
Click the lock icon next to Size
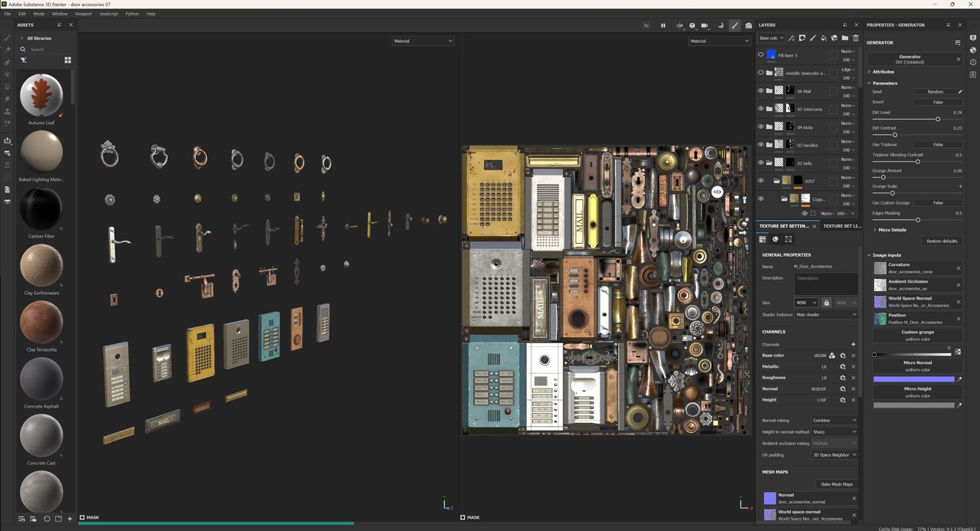[x=827, y=303]
